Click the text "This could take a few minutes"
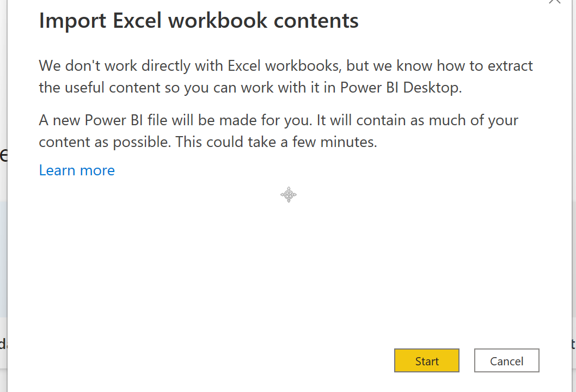Viewport: 576px width, 392px height. point(290,142)
